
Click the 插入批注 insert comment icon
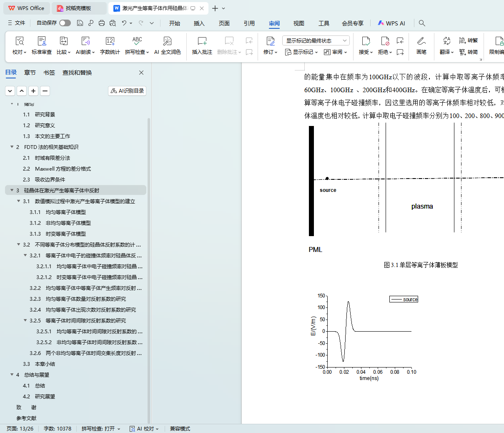click(x=202, y=41)
